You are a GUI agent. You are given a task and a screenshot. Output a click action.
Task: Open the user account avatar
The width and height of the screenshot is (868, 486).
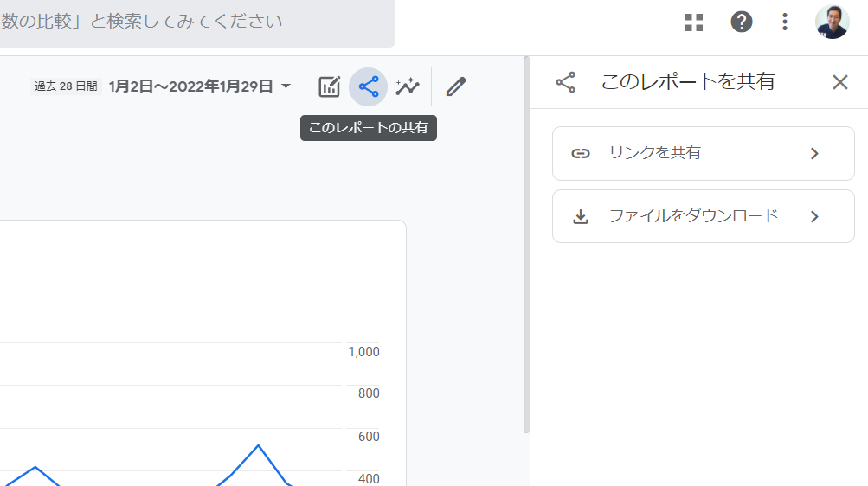[x=832, y=22]
